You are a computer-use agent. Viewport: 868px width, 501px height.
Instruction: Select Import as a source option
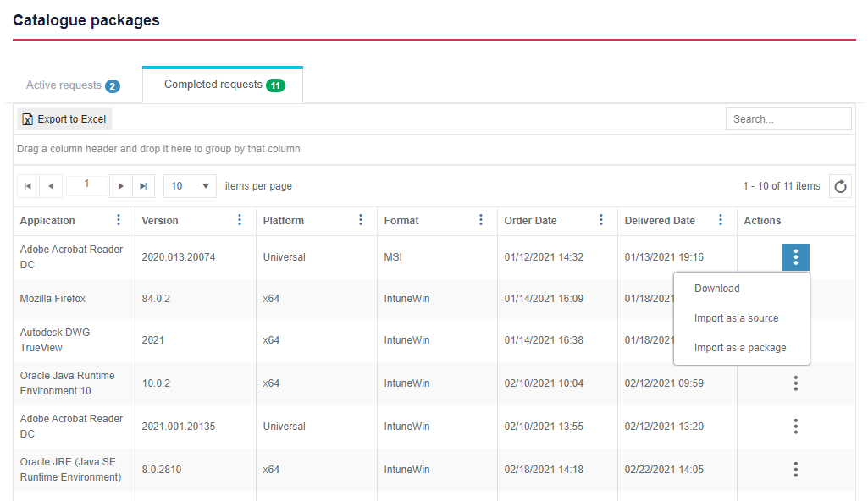(736, 318)
